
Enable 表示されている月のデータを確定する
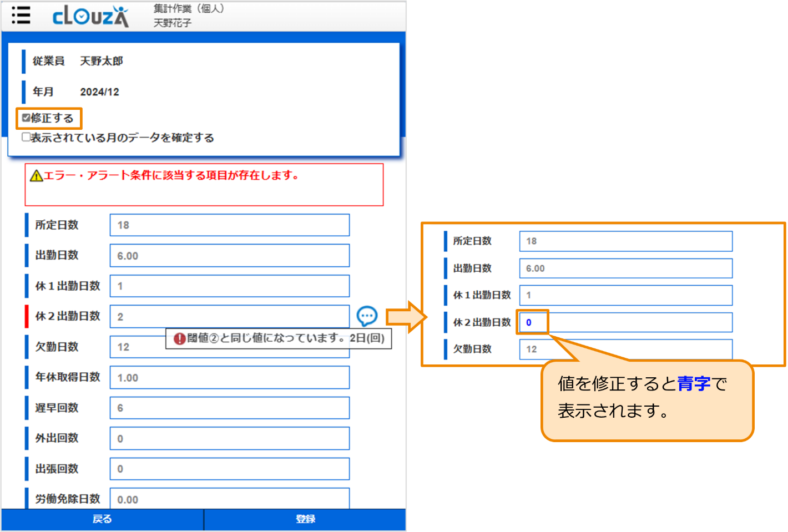pyautogui.click(x=26, y=137)
